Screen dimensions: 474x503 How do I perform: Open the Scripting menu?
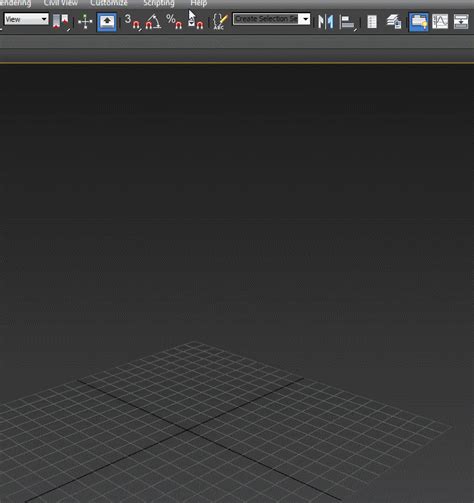[x=159, y=3]
